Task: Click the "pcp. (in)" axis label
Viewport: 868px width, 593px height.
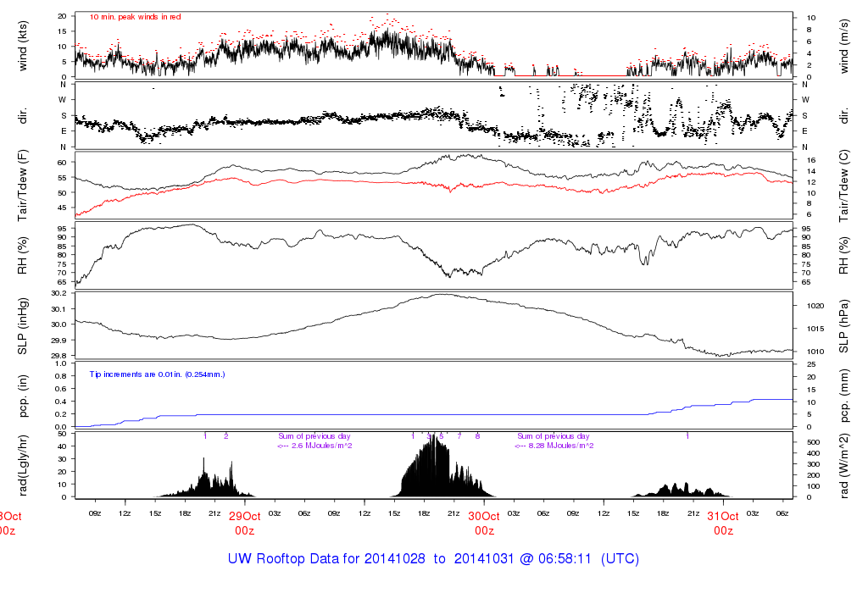Action: point(23,396)
